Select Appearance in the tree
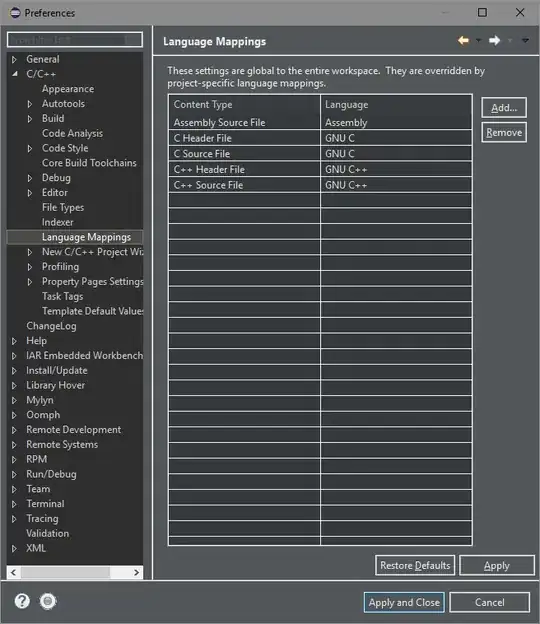The width and height of the screenshot is (540, 624). tap(68, 89)
